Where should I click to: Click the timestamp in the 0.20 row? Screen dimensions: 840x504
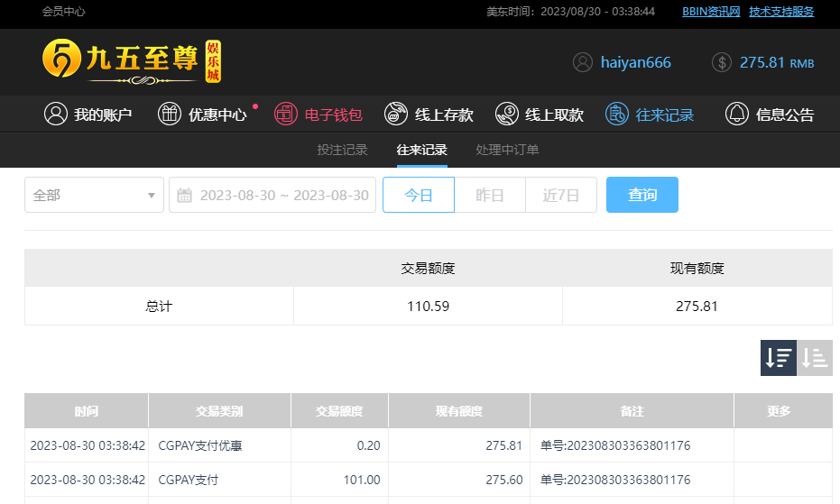tap(88, 445)
